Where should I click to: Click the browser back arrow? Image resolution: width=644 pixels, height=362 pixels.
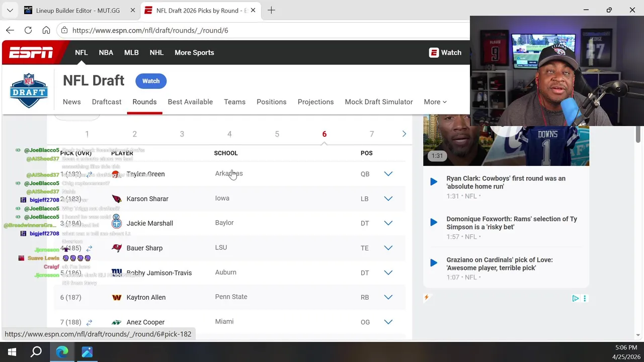click(x=10, y=30)
